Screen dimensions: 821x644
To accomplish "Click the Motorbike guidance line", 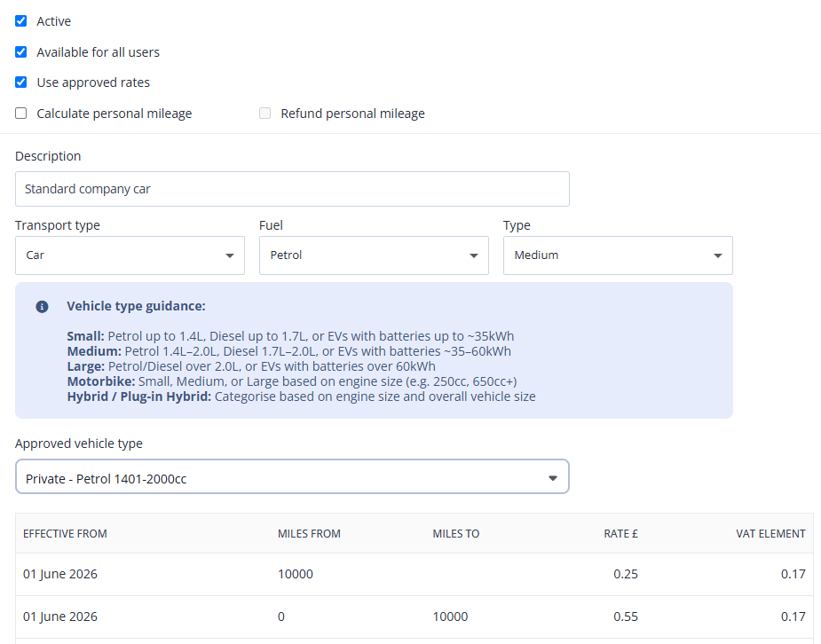I will click(x=292, y=381).
